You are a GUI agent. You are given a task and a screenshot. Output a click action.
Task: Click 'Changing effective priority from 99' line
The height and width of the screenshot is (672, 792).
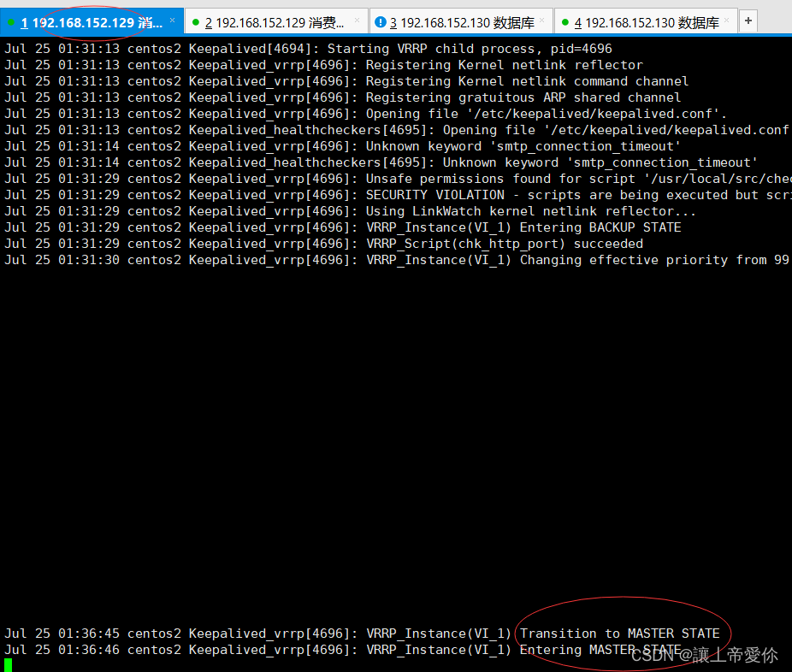pyautogui.click(x=397, y=260)
